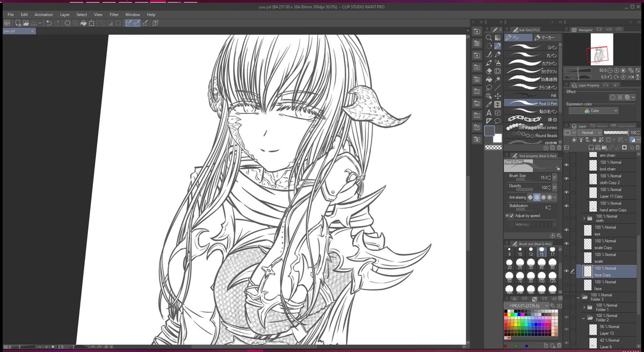Open the blending mode 'Normal' dropdown
The height and width of the screenshot is (352, 644).
[590, 133]
